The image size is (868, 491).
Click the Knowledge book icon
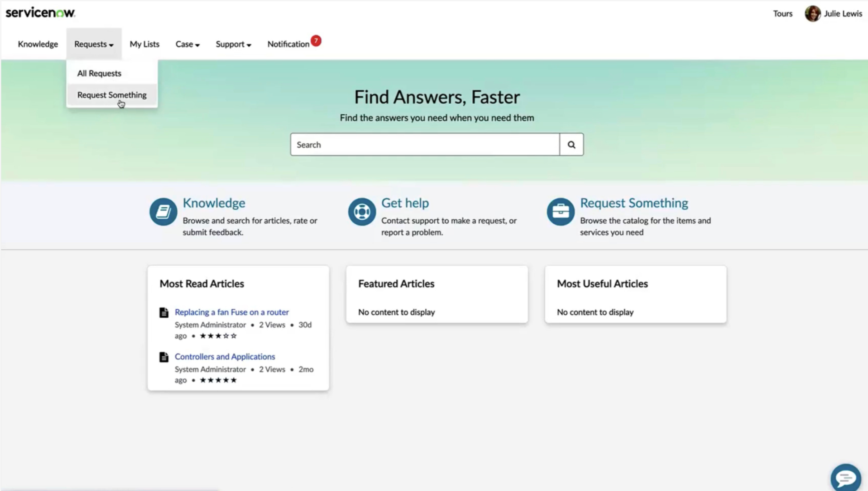pos(163,211)
